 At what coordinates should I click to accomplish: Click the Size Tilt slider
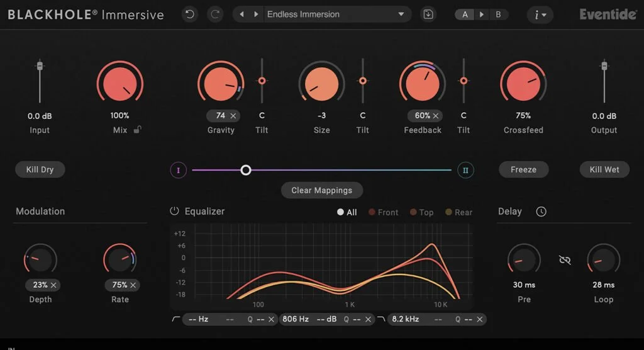click(x=363, y=81)
